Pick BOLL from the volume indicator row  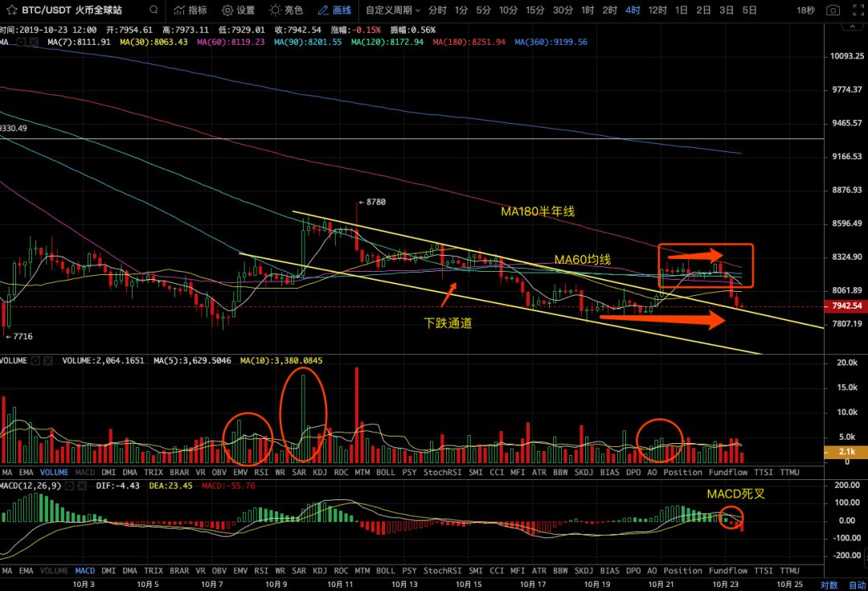point(386,472)
